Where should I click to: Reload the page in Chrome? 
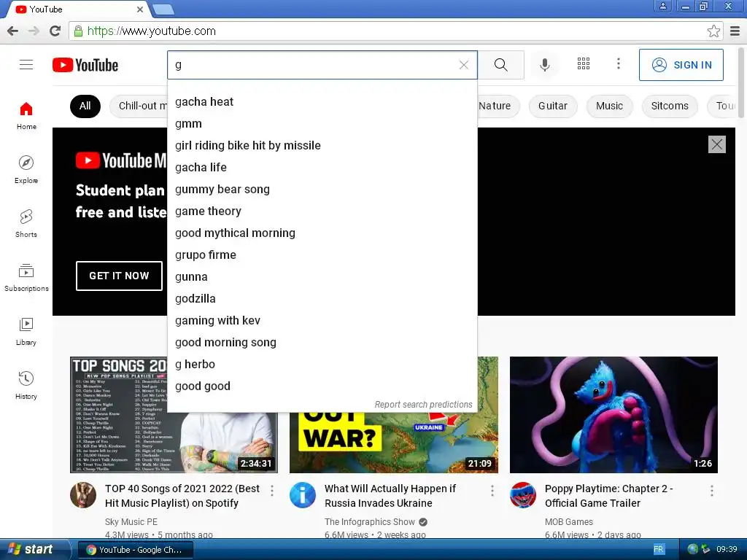click(x=55, y=31)
